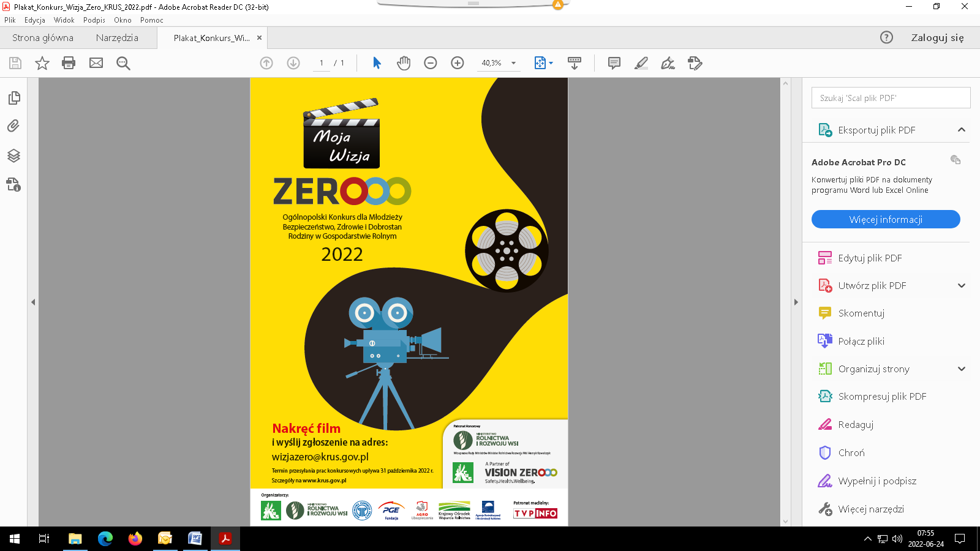The width and height of the screenshot is (980, 551).
Task: Expand the Utwórz plik PDF section
Action: pyautogui.click(x=961, y=286)
